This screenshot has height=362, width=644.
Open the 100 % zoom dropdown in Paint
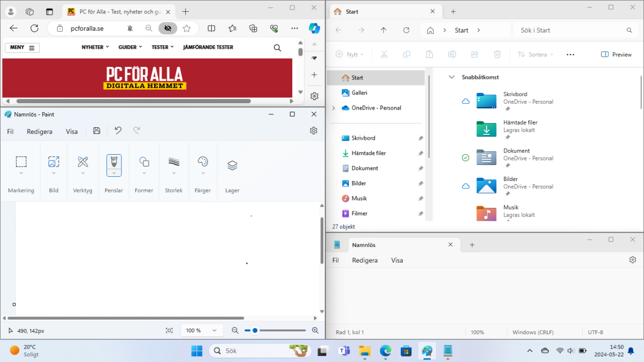click(x=201, y=331)
